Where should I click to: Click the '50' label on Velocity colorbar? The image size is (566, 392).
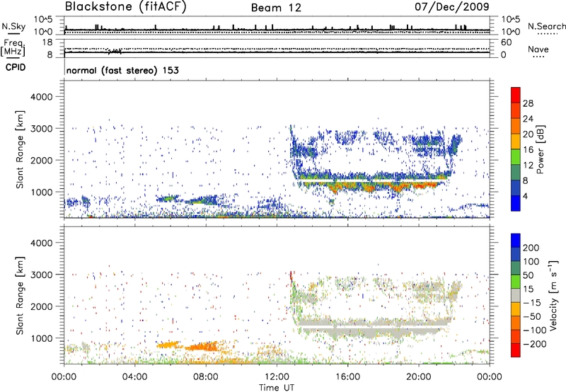click(528, 275)
